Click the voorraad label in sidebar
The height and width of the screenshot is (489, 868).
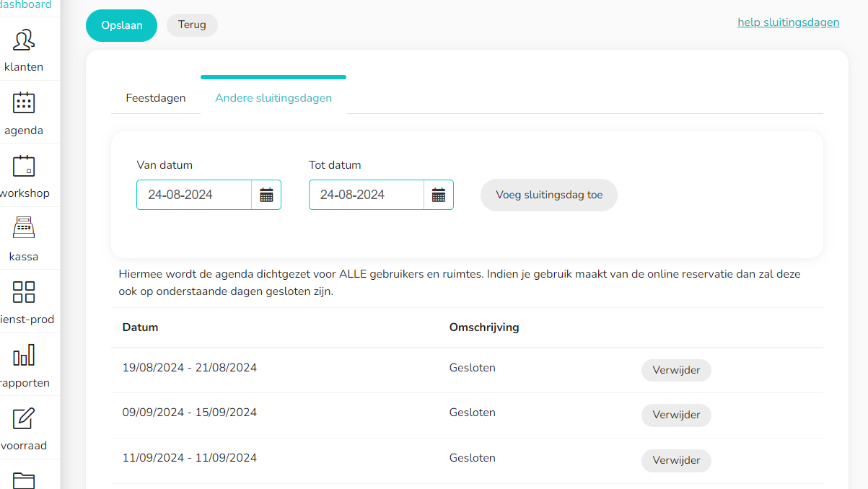point(25,446)
